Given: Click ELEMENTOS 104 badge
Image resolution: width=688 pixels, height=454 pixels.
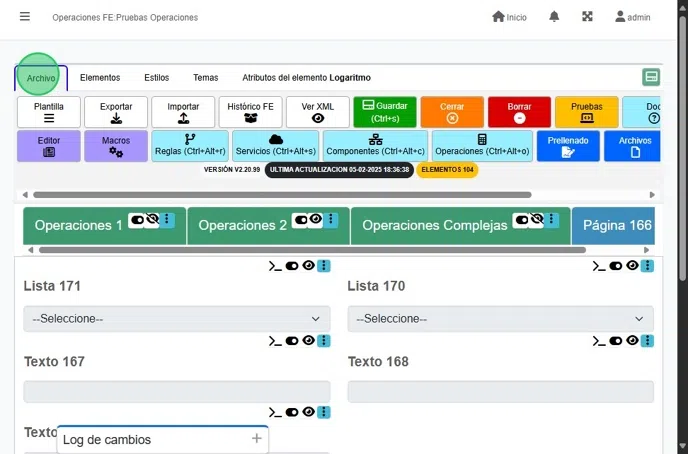Looking at the screenshot, I should click(x=447, y=170).
